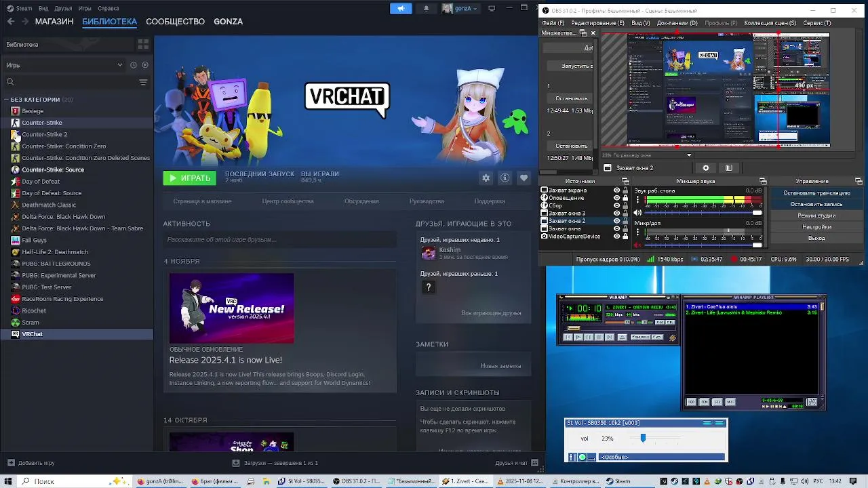Open Release 2025.4.1 news thumbnail
This screenshot has height=488, width=868.
[232, 308]
